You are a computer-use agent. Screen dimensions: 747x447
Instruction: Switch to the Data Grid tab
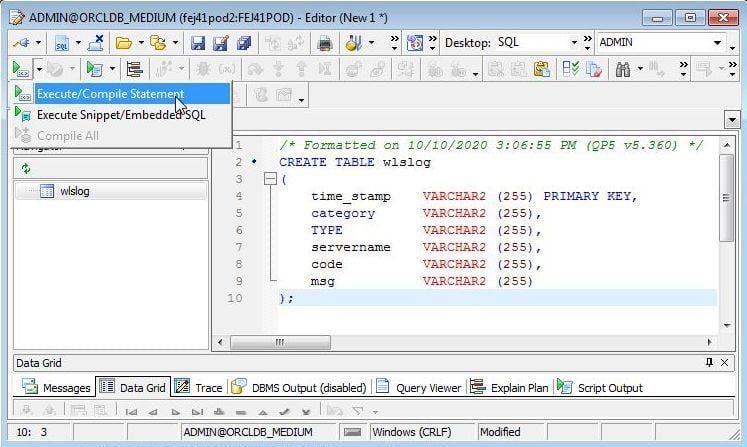click(133, 387)
